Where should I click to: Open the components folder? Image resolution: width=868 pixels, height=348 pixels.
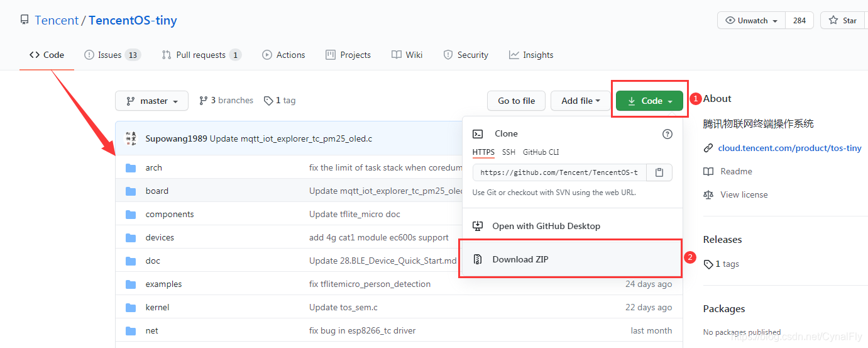pos(170,214)
